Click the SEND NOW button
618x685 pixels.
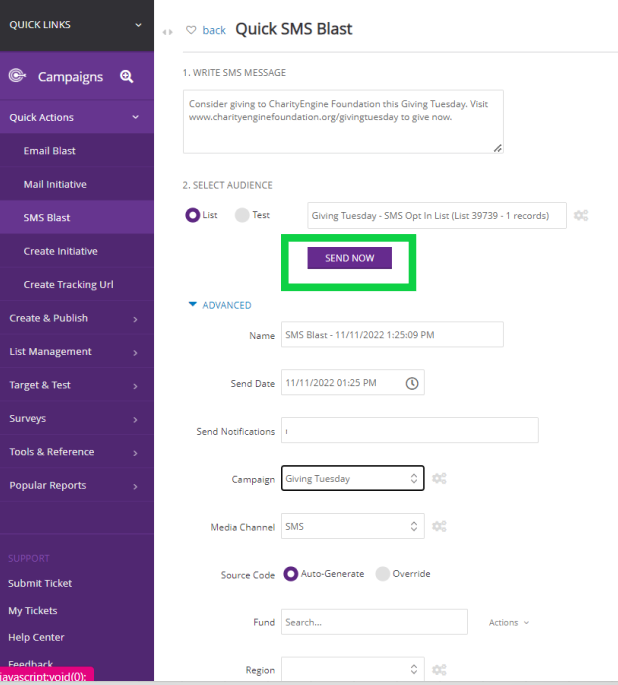[349, 258]
